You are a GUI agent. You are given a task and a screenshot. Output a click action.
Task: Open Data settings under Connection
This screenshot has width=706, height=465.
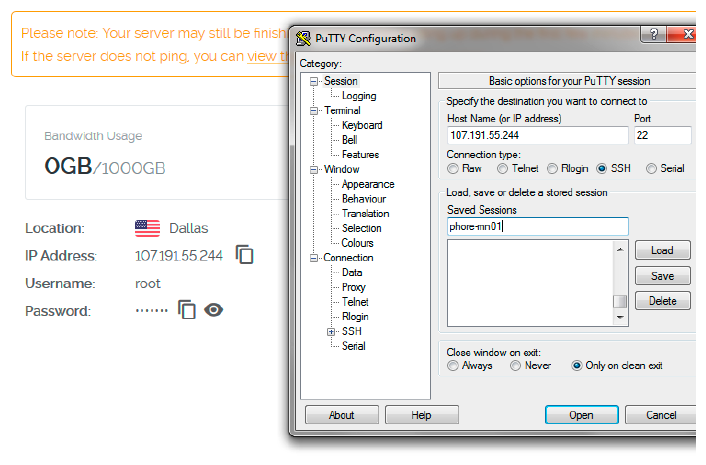coord(352,272)
